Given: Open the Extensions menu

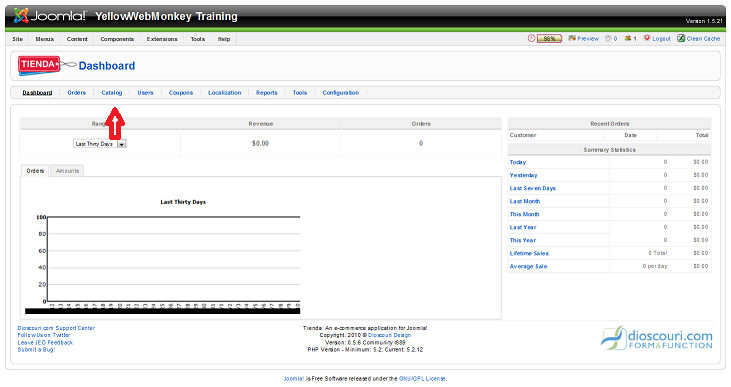Looking at the screenshot, I should (x=162, y=39).
